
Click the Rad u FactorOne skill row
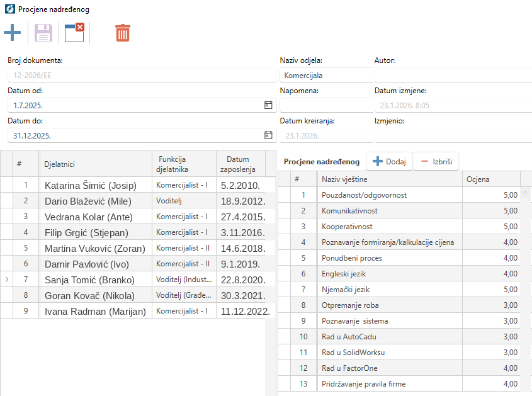[399, 368]
